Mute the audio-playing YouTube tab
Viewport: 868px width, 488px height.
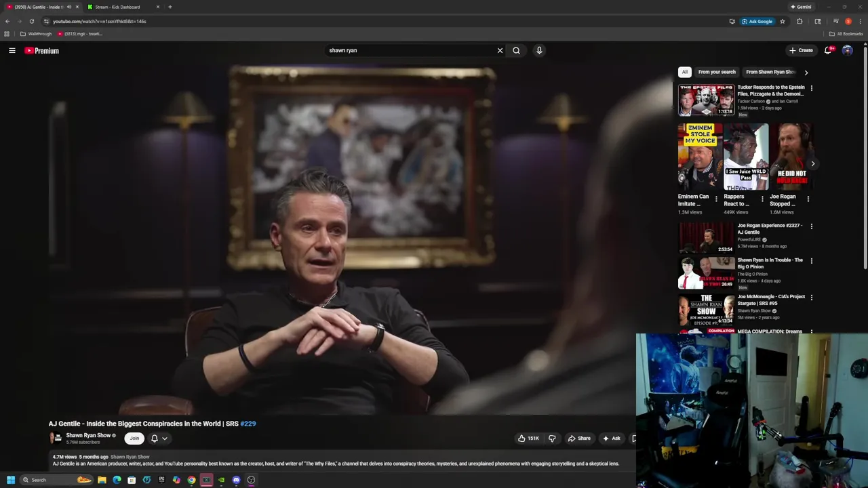68,7
